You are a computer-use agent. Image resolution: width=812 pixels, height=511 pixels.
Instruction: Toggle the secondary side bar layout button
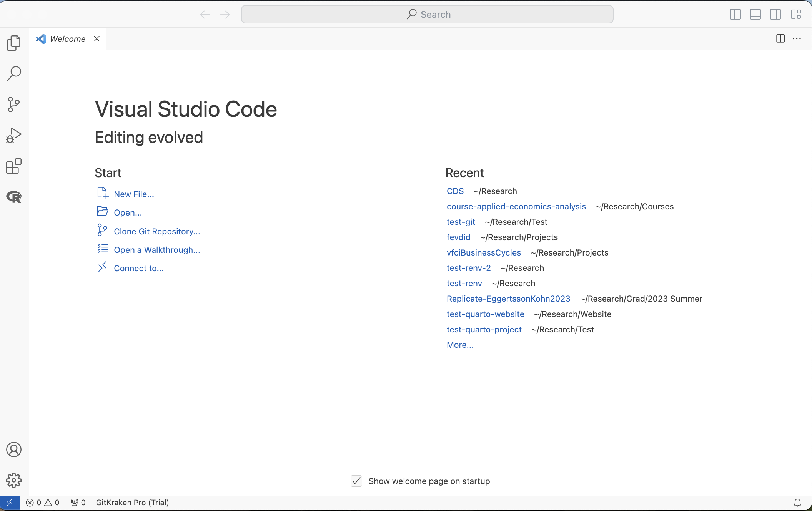tap(775, 15)
